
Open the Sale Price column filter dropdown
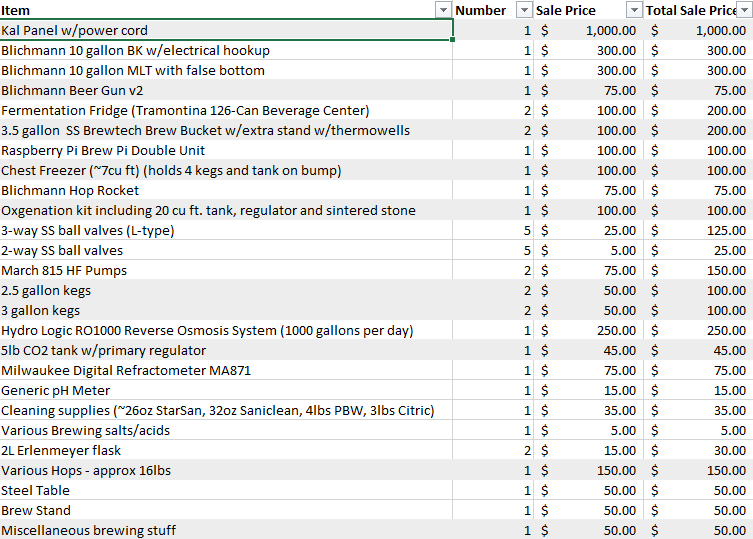tap(634, 10)
